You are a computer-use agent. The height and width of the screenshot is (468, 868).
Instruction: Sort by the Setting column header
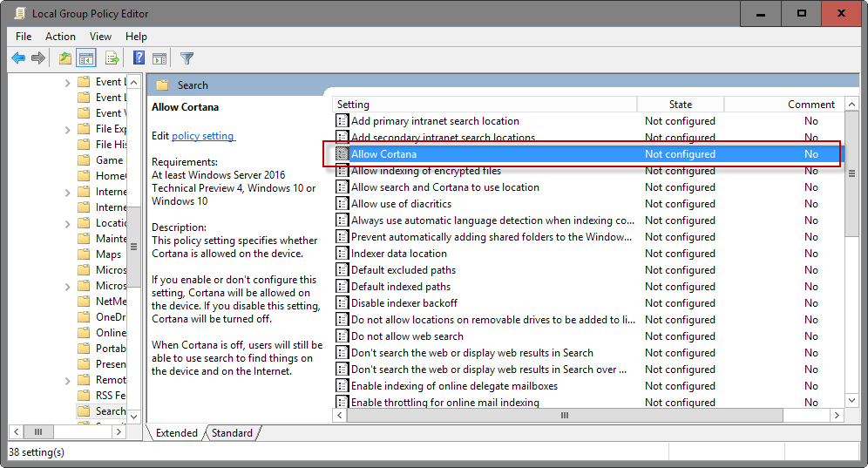(x=485, y=104)
